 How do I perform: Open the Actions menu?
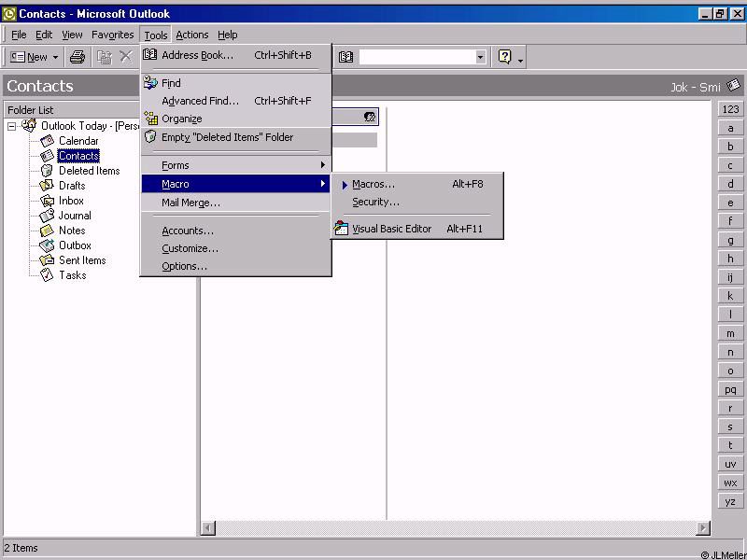pyautogui.click(x=192, y=35)
